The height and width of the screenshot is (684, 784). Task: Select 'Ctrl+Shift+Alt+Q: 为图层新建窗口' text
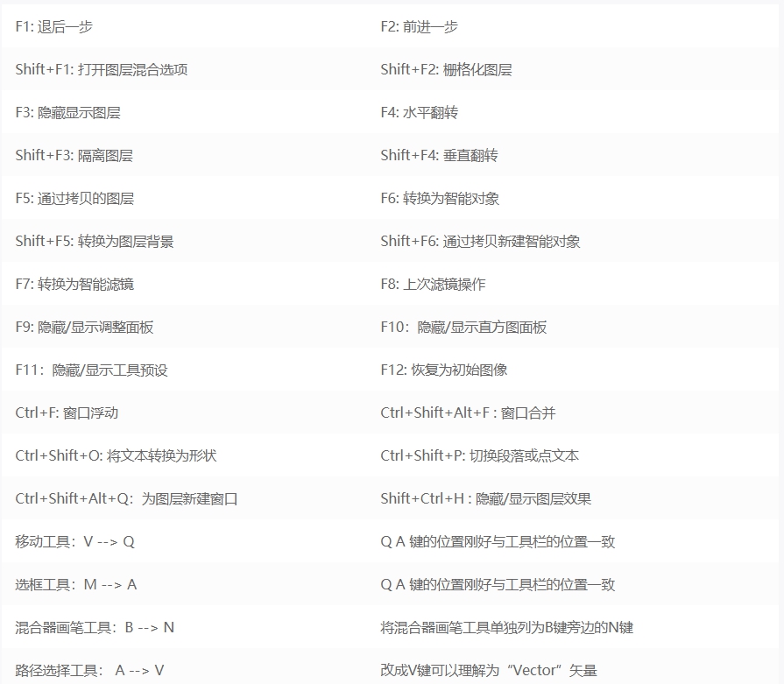(126, 499)
